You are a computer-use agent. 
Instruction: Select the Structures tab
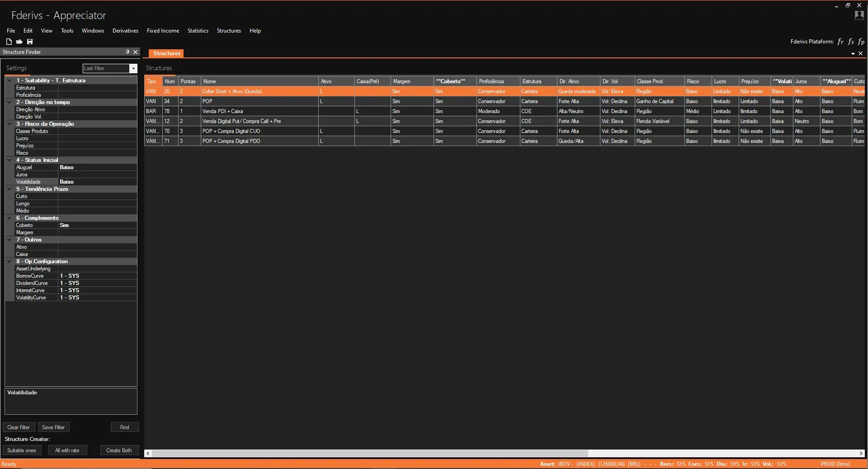coord(166,53)
